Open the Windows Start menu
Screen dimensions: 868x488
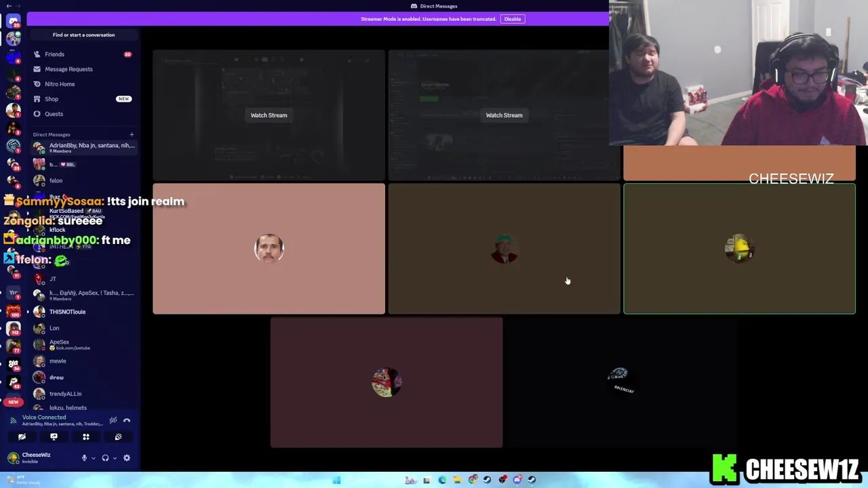[x=336, y=480]
